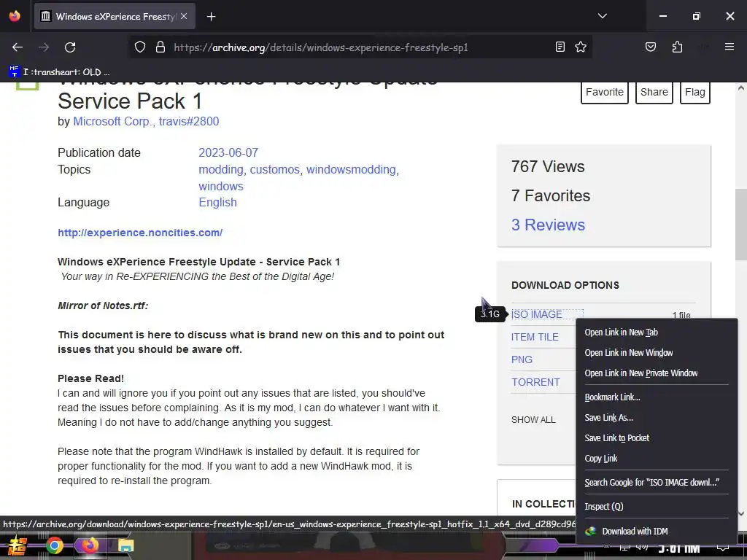
Task: Open Chrome from the taskbar
Action: (x=54, y=545)
